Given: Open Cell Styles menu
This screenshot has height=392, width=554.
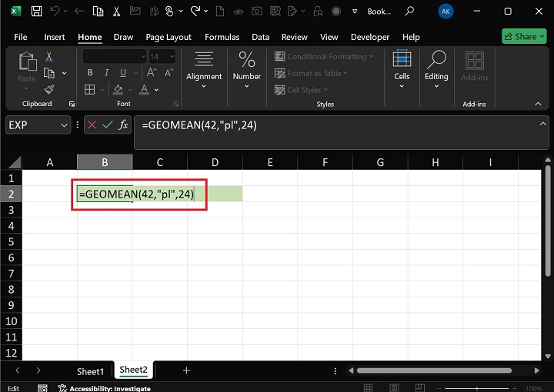Looking at the screenshot, I should 301,90.
